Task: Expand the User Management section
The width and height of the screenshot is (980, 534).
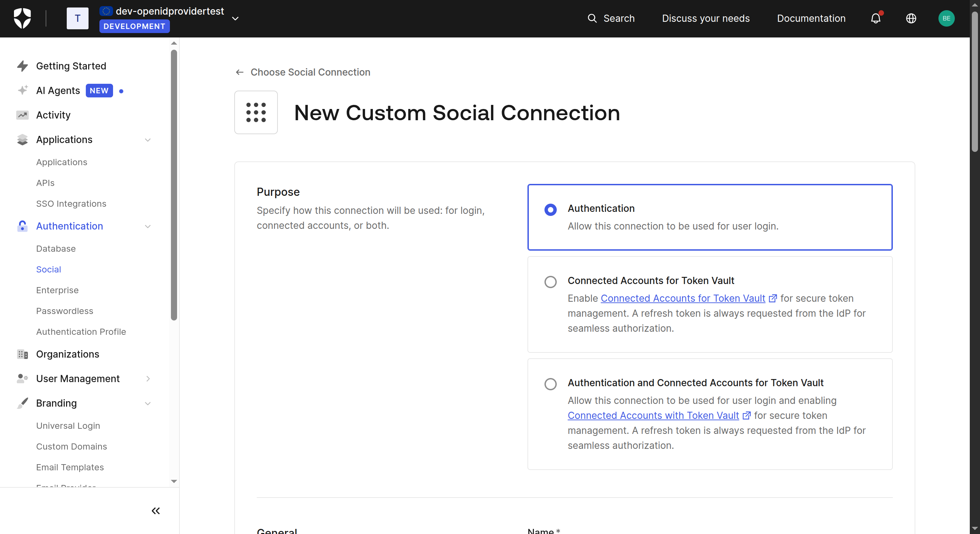Action: pos(147,379)
